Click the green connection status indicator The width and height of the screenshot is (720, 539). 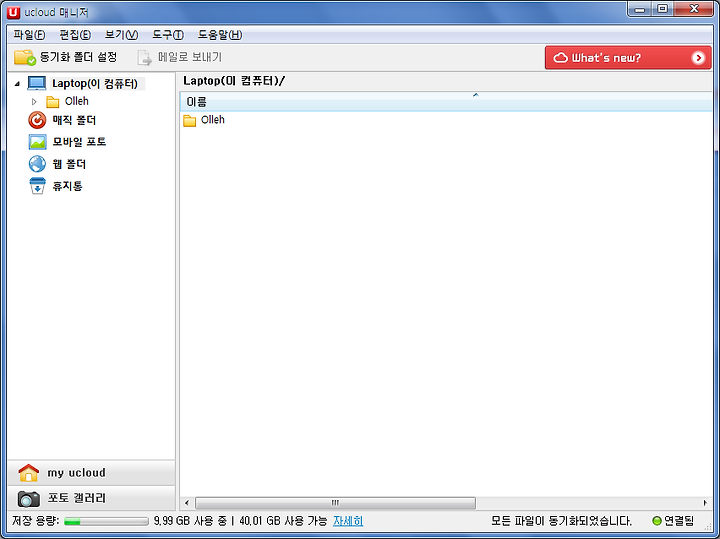[x=657, y=521]
